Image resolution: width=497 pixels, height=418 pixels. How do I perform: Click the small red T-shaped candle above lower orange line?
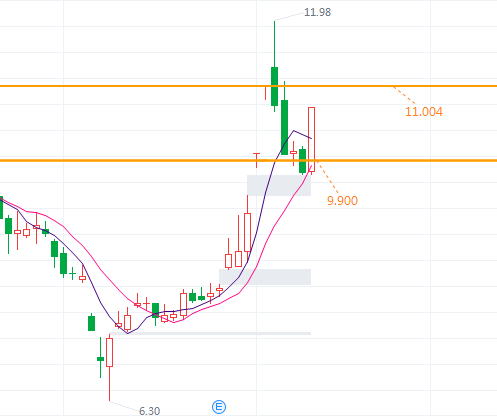(x=256, y=160)
